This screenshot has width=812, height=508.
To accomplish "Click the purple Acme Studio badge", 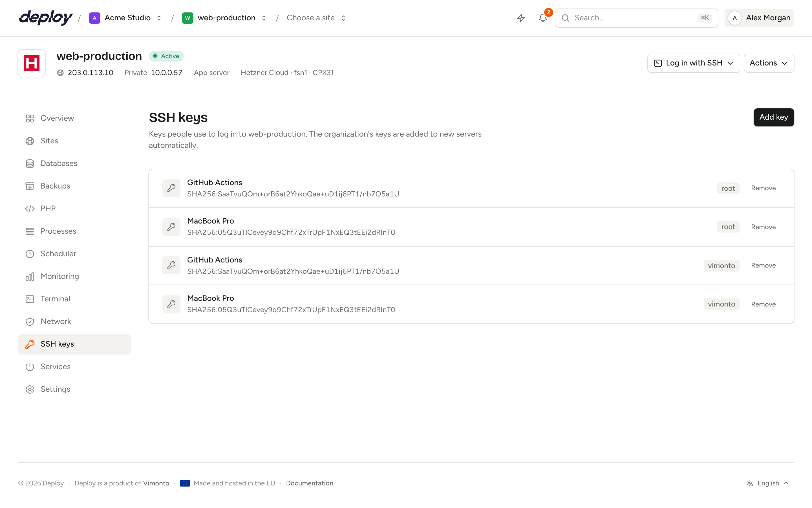I will point(95,18).
